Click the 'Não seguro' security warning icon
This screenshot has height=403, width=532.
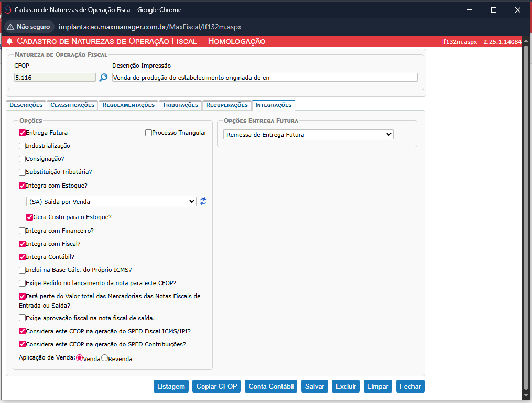coord(10,27)
